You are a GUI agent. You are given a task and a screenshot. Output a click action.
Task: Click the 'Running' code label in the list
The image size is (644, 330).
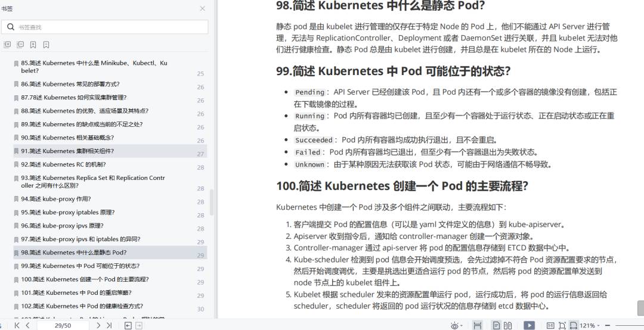point(310,116)
